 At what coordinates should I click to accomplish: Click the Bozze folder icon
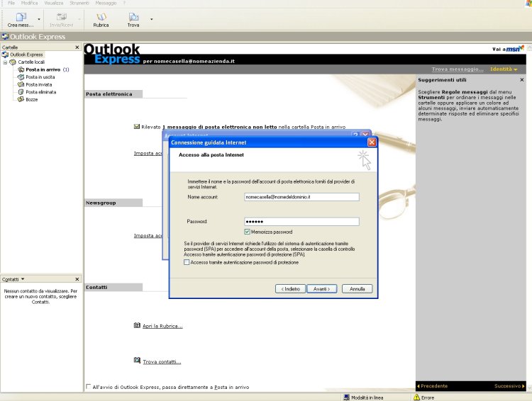point(21,99)
